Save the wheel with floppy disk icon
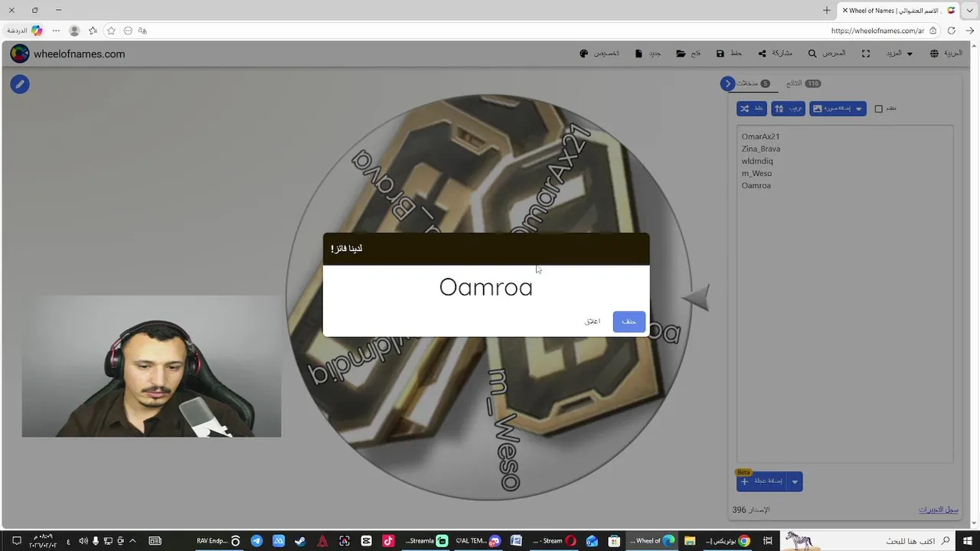The image size is (980, 551). click(x=729, y=54)
